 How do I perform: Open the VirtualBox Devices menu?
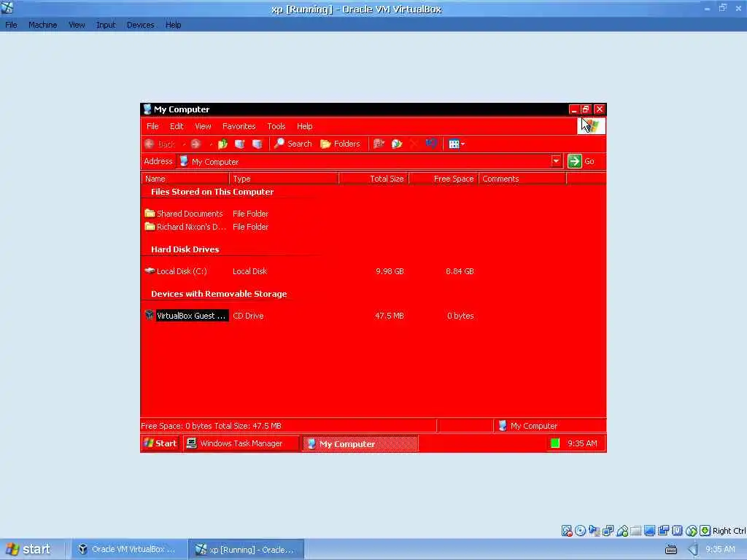click(140, 25)
